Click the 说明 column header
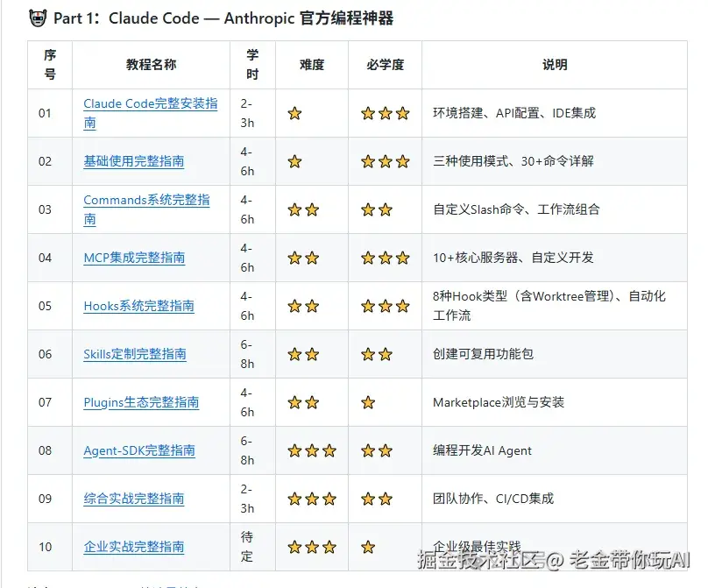The height and width of the screenshot is (588, 708). coord(555,65)
